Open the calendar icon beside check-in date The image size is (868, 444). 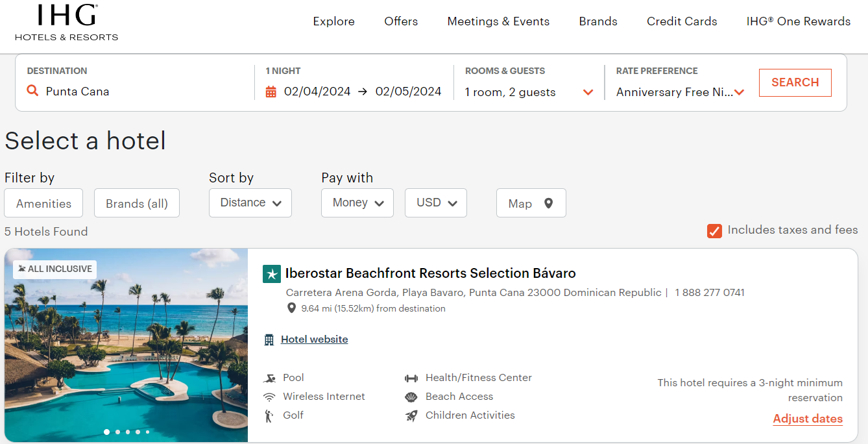(272, 92)
